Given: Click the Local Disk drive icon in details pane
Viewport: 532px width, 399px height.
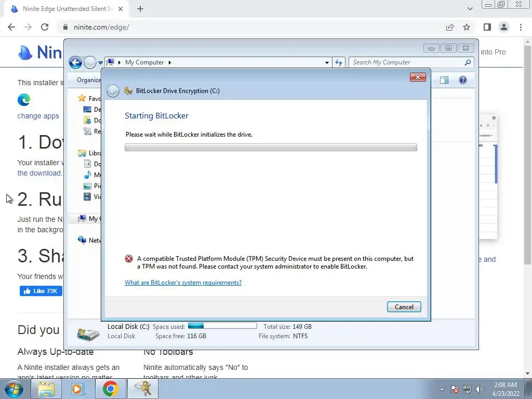Looking at the screenshot, I should click(x=88, y=334).
